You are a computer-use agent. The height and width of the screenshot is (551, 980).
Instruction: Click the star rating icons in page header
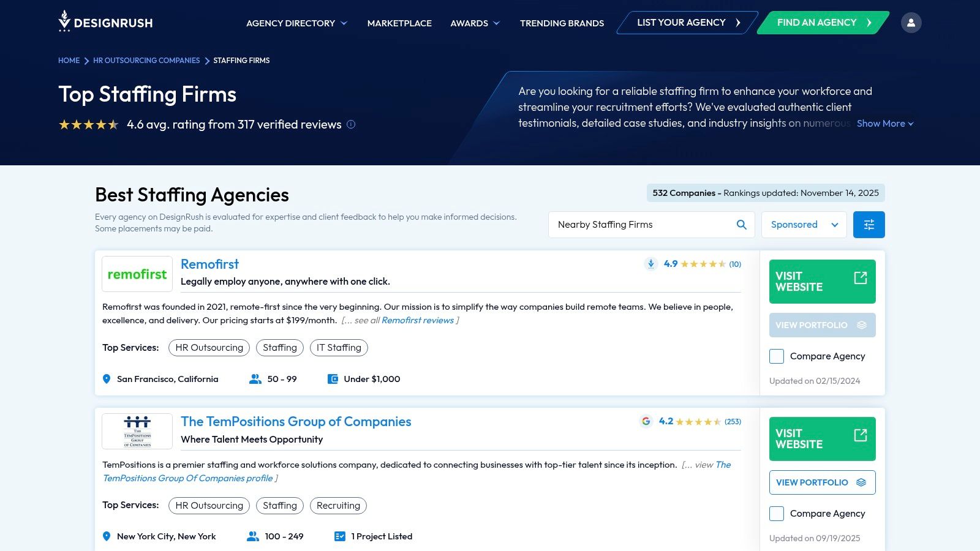click(89, 124)
